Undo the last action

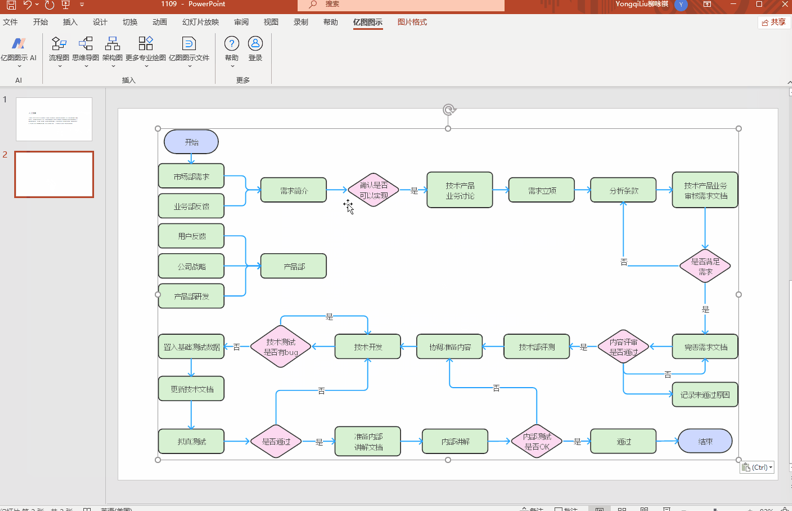pos(27,5)
